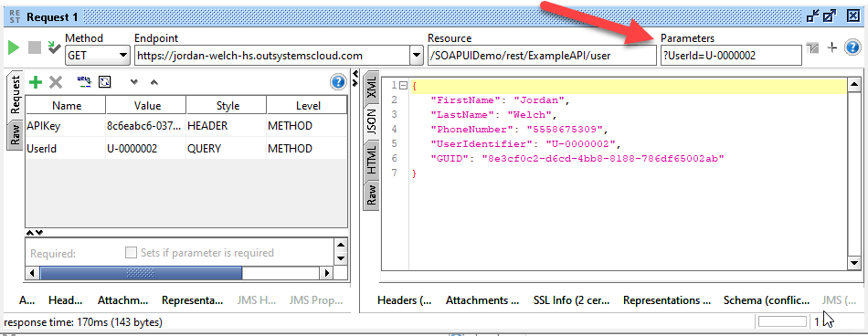The height and width of the screenshot is (336, 868).
Task: Click the plus icon beside Parameters field
Action: tap(831, 47)
